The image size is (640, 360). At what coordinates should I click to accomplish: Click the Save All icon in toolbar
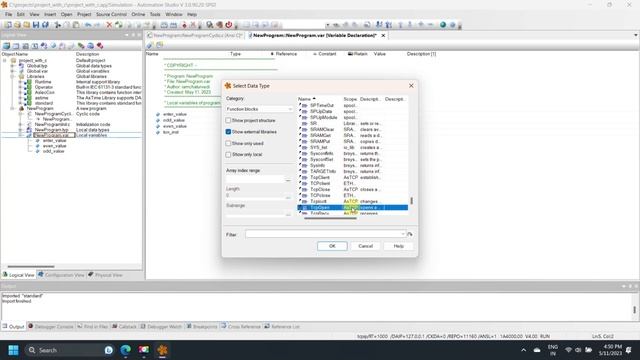coord(45,25)
